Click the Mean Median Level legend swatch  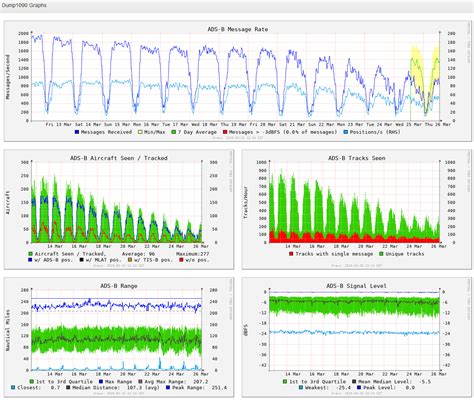(354, 382)
